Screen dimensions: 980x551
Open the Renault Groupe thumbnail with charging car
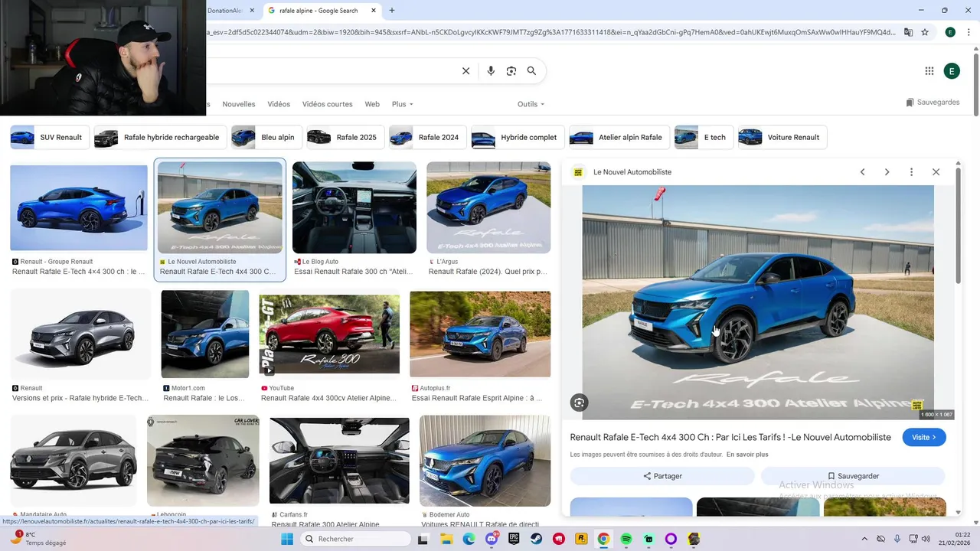79,208
